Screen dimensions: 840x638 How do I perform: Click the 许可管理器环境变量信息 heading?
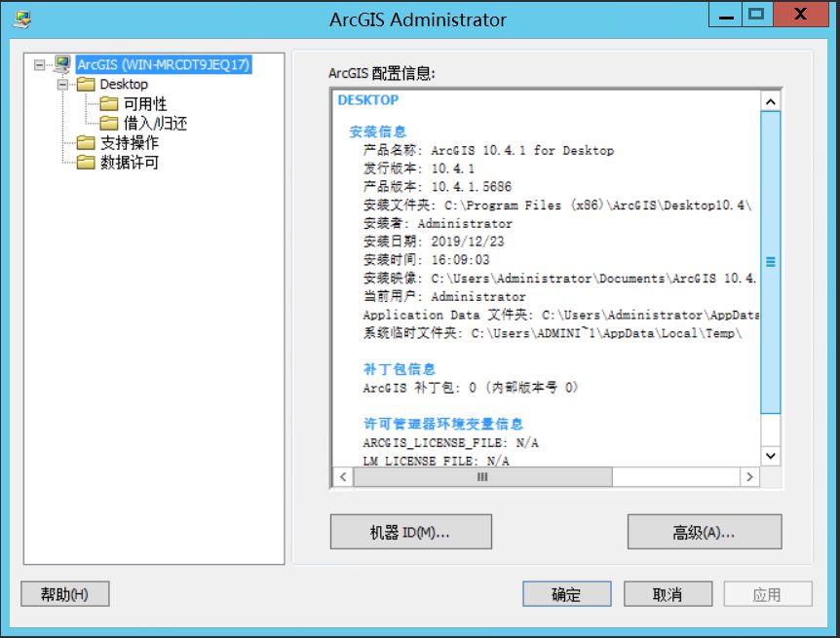click(443, 425)
